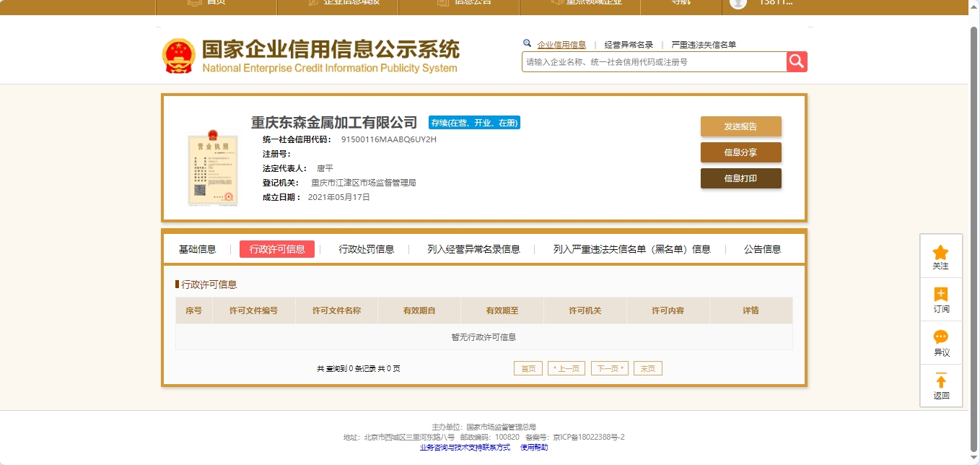Click the 关注 star icon in sidebar
Screen dimensions: 980x465
click(x=940, y=252)
